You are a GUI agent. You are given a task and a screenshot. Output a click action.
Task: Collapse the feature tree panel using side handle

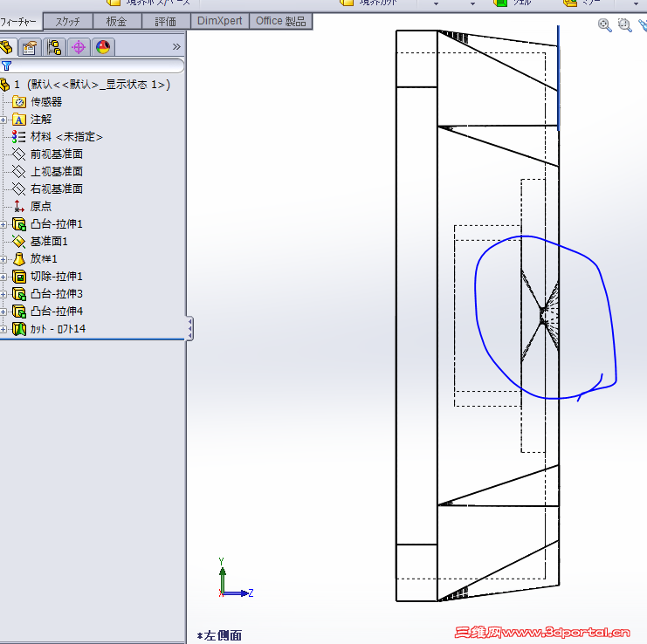point(189,329)
